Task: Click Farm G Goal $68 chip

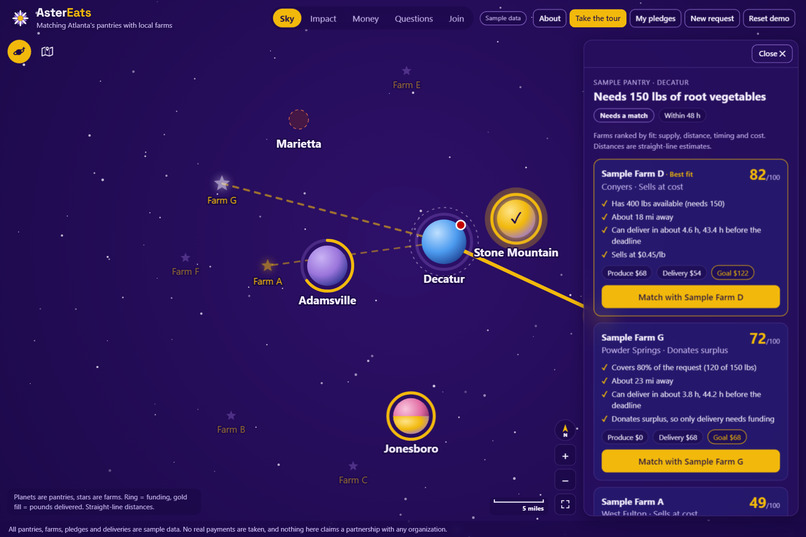Action: click(x=727, y=437)
